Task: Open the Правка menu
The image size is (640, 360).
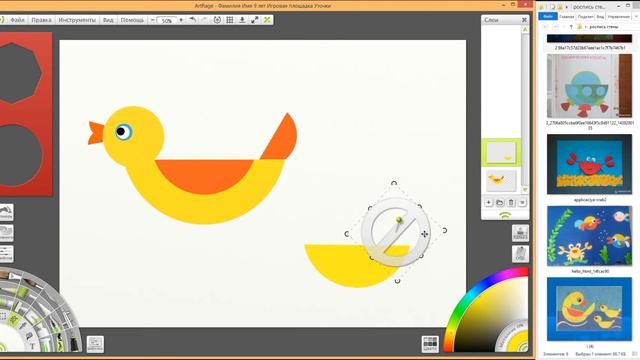Action: click(x=41, y=20)
